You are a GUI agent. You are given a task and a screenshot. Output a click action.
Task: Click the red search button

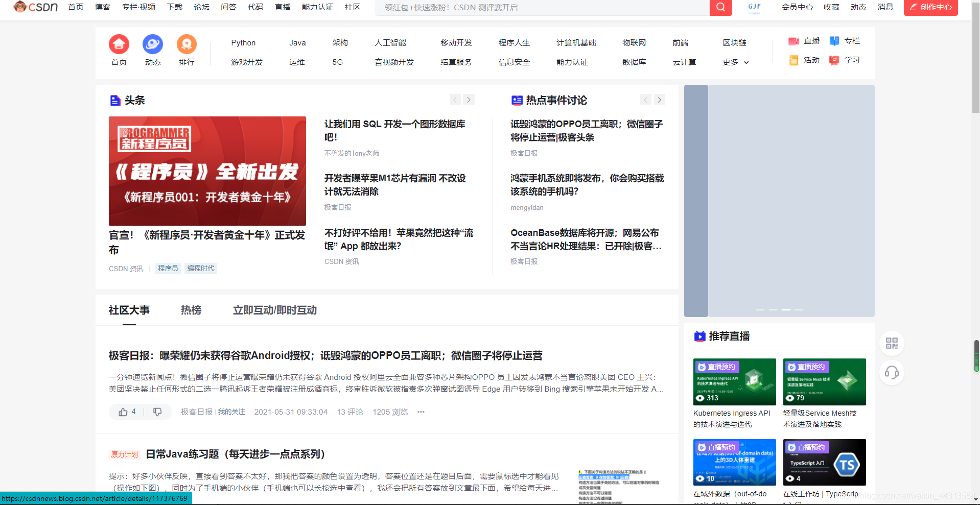[720, 7]
